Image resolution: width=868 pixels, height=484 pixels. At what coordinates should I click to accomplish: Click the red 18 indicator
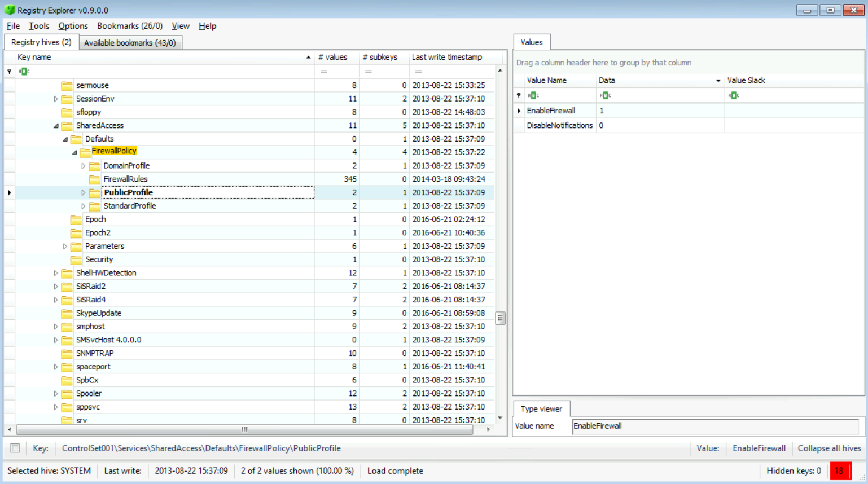840,470
